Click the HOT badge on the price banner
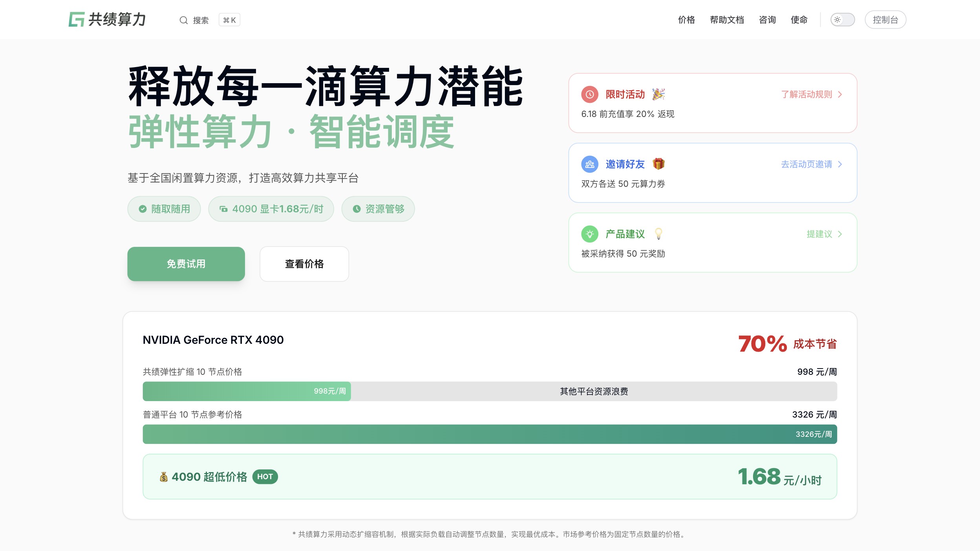The height and width of the screenshot is (551, 980). (265, 476)
